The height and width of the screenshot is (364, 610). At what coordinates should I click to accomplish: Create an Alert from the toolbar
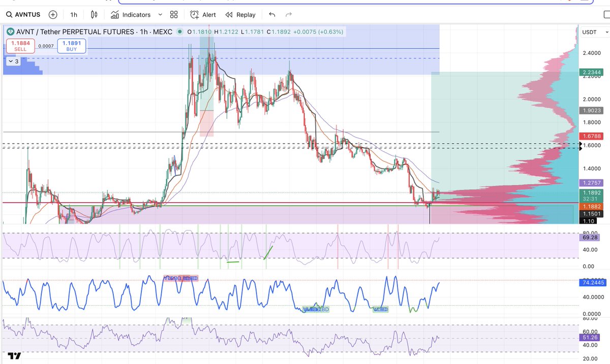coord(203,15)
